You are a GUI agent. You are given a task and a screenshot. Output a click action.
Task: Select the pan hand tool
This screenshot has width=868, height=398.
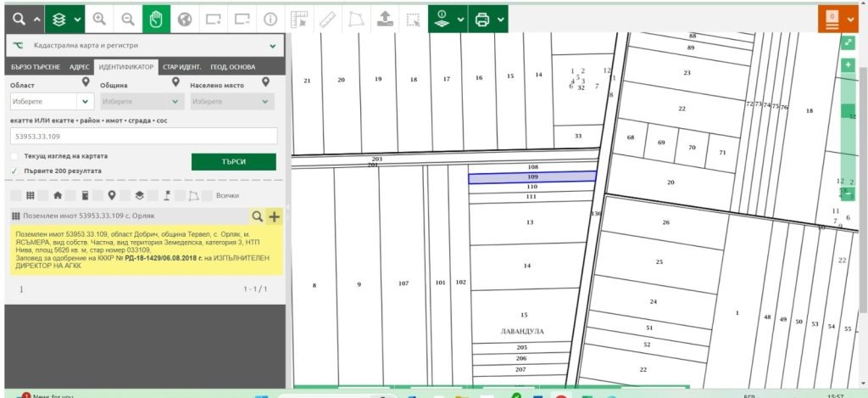click(155, 18)
